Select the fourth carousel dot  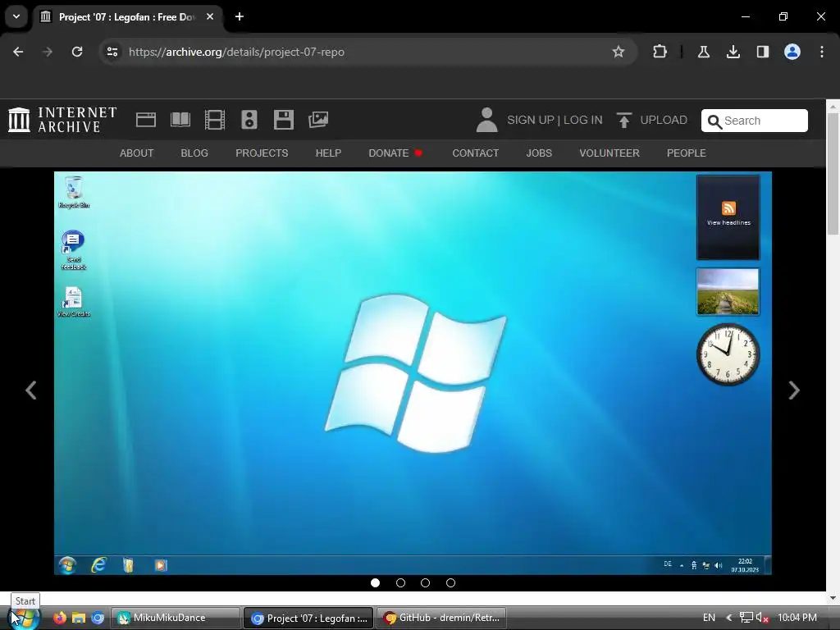[x=450, y=583]
